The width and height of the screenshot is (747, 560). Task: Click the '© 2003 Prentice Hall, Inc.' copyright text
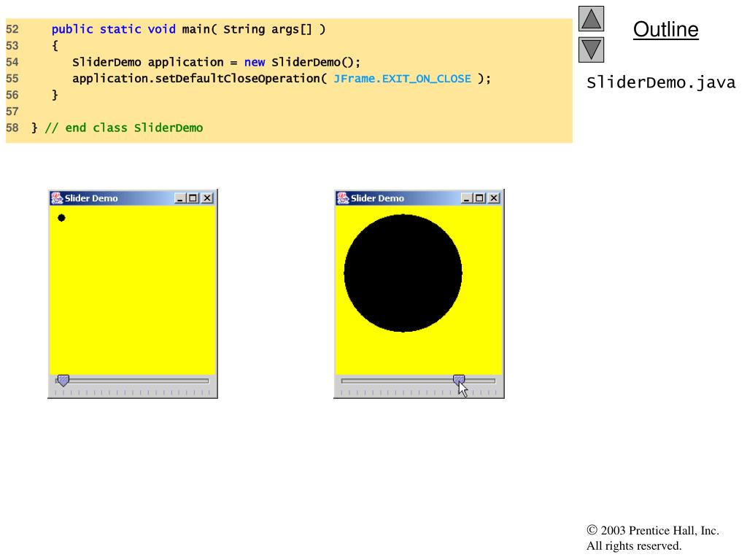coord(653,531)
